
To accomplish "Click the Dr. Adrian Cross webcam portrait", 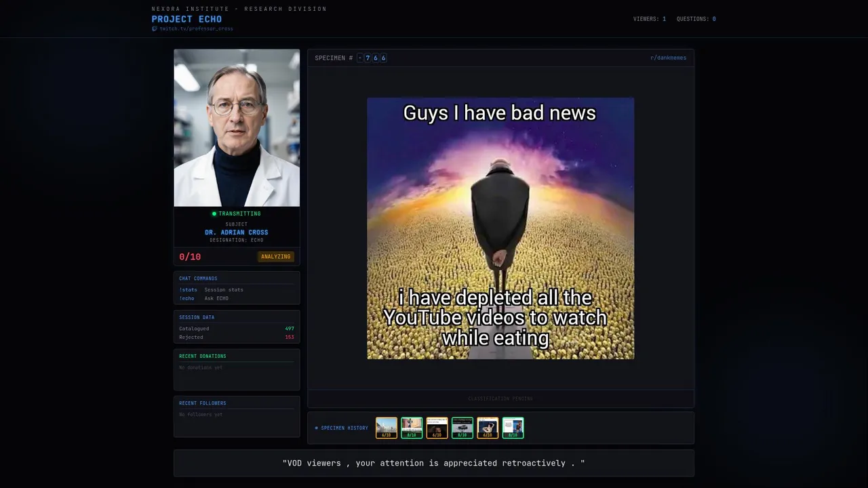I will (x=237, y=127).
